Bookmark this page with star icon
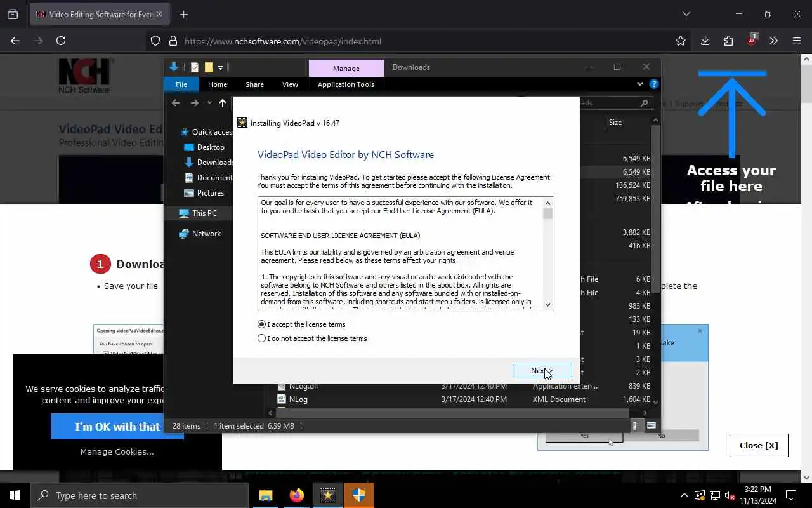This screenshot has width=812, height=508. [681, 41]
